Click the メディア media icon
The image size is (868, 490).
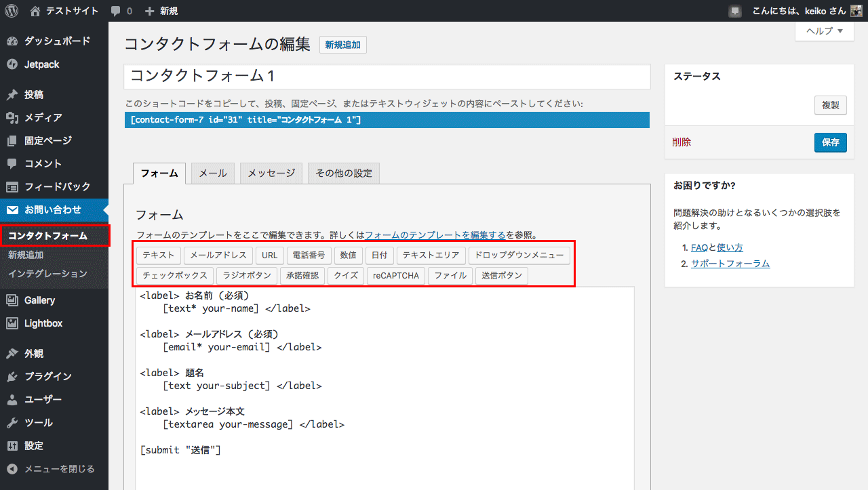click(12, 117)
